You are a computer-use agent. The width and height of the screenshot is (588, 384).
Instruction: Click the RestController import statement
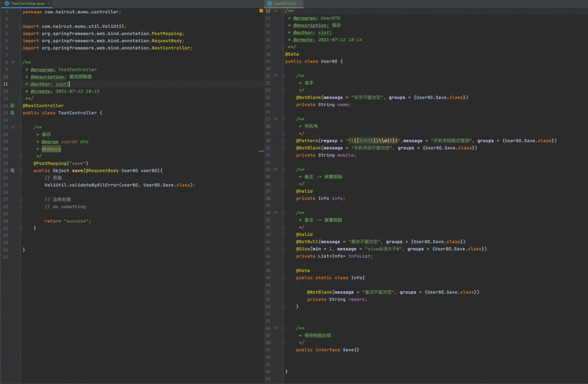coord(107,48)
